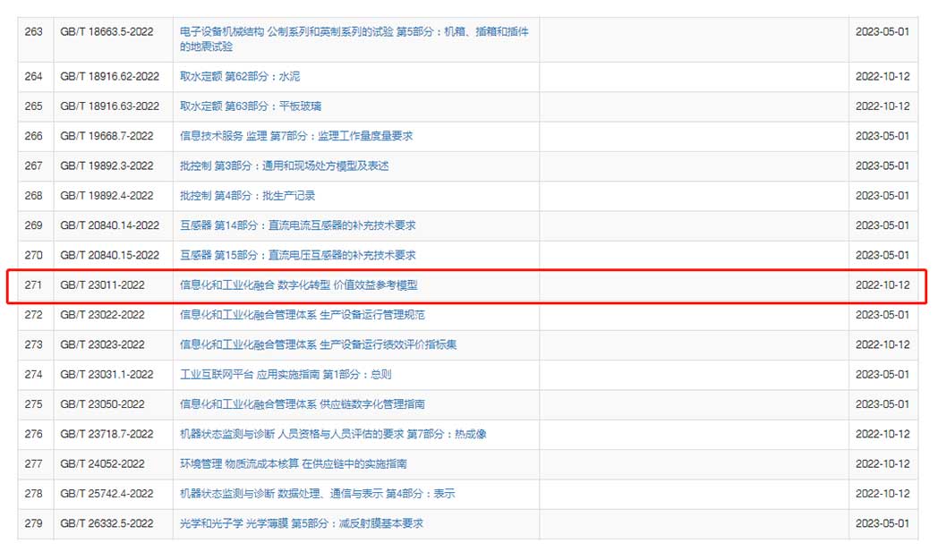
Task: Click the GB/T 26332.5-2022 standard number
Action: pyautogui.click(x=107, y=523)
